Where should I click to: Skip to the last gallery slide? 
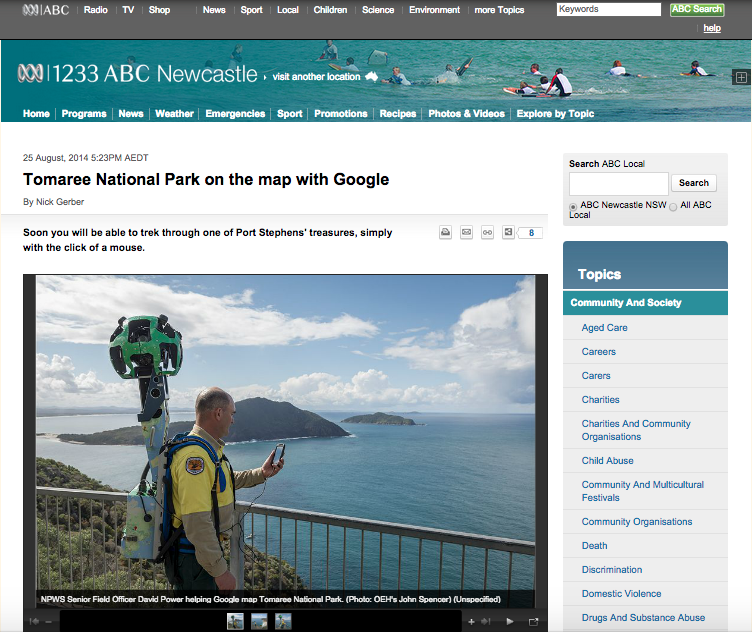[486, 622]
